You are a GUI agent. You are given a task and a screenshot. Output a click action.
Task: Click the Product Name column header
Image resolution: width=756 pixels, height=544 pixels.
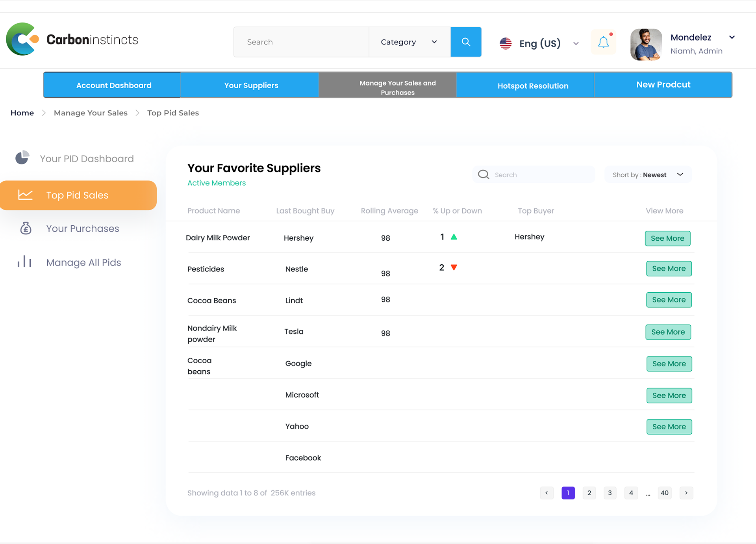pos(213,211)
